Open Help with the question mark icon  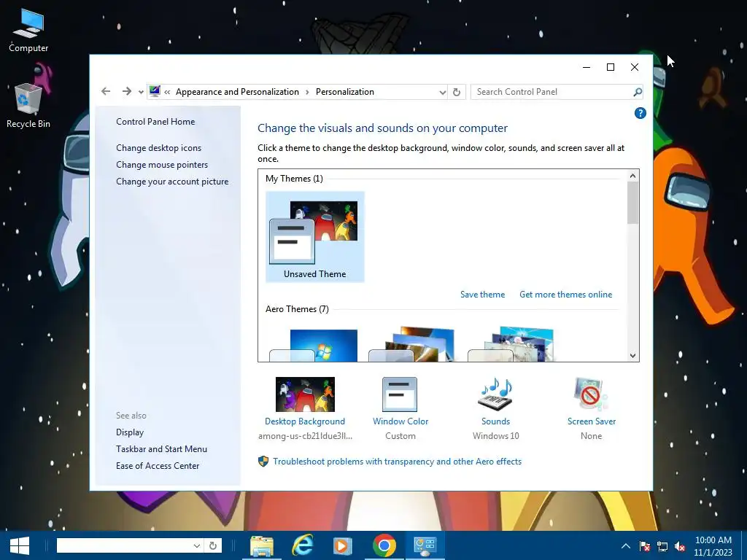(640, 113)
